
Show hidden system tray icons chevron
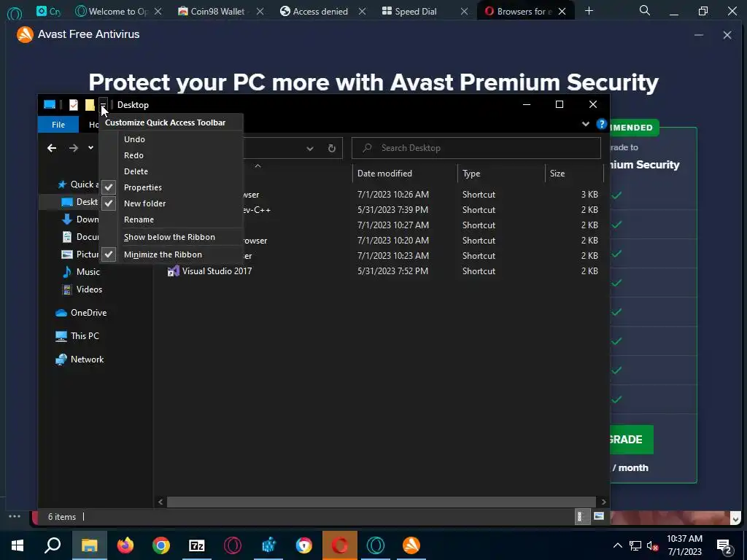[x=617, y=545]
